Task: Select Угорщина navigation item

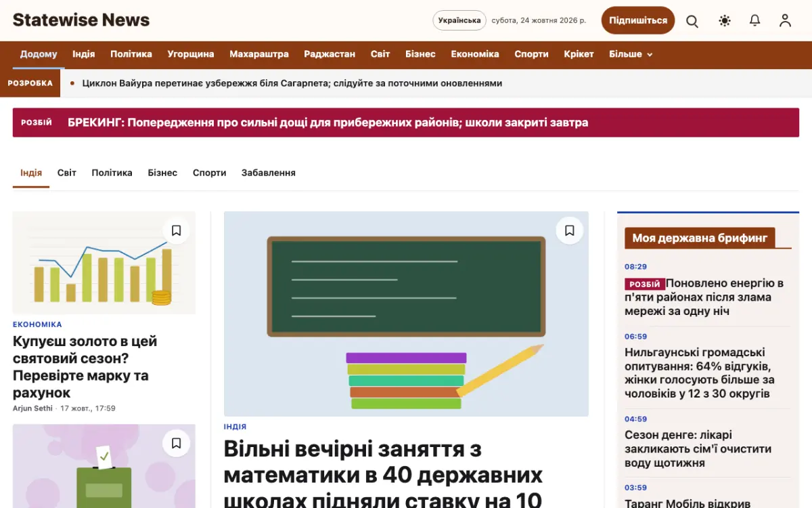Action: [x=191, y=54]
